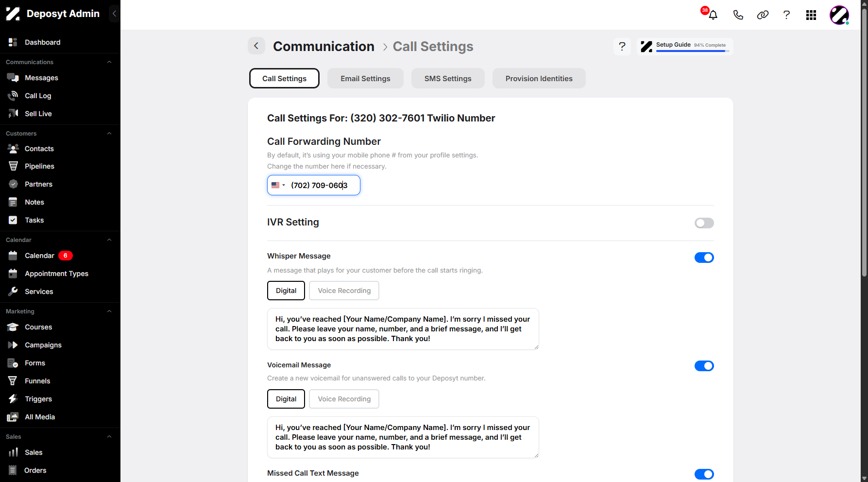Screen dimensions: 868x482
Task: Click the phone dialer icon in header
Action: pos(738,15)
